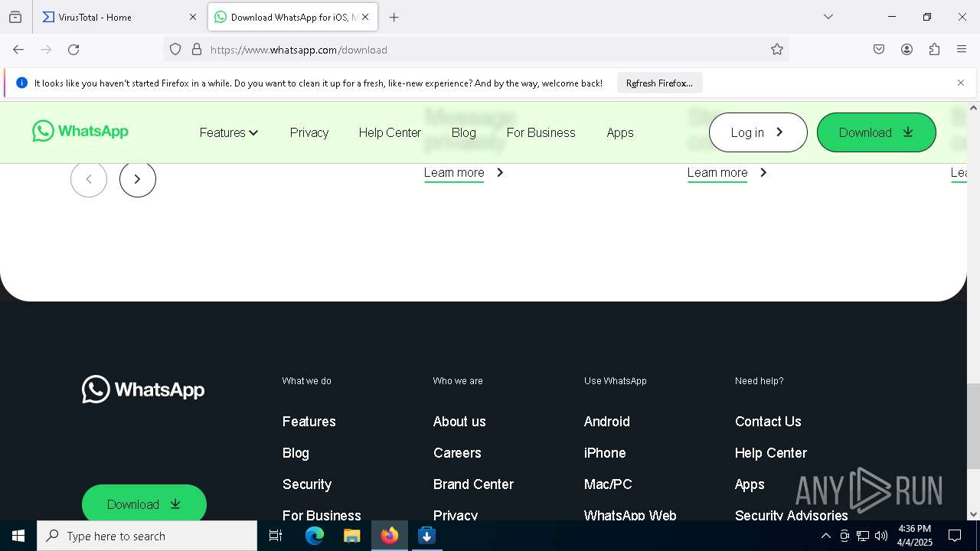Viewport: 980px width, 551px height.
Task: Open the Save to Pocket icon
Action: (879, 50)
